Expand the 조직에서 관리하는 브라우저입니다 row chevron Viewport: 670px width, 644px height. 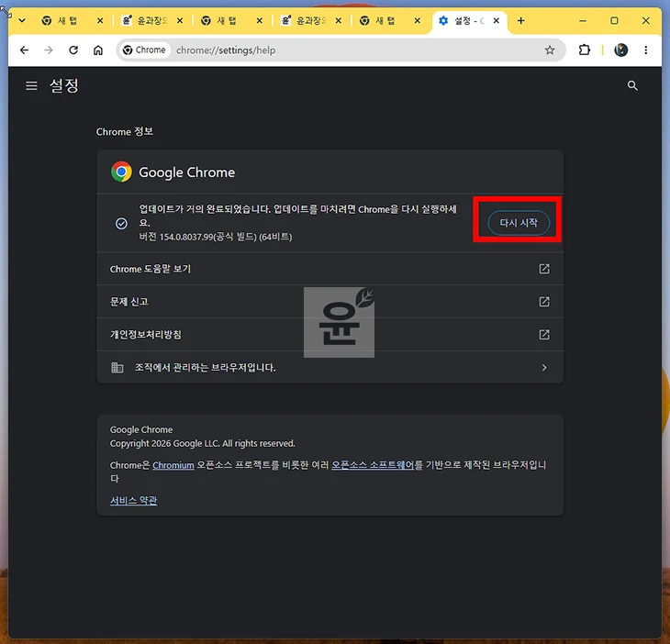pyautogui.click(x=544, y=368)
